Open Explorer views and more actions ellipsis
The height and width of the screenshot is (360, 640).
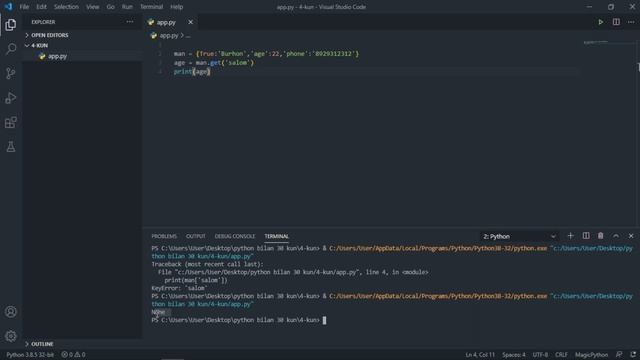click(x=130, y=22)
